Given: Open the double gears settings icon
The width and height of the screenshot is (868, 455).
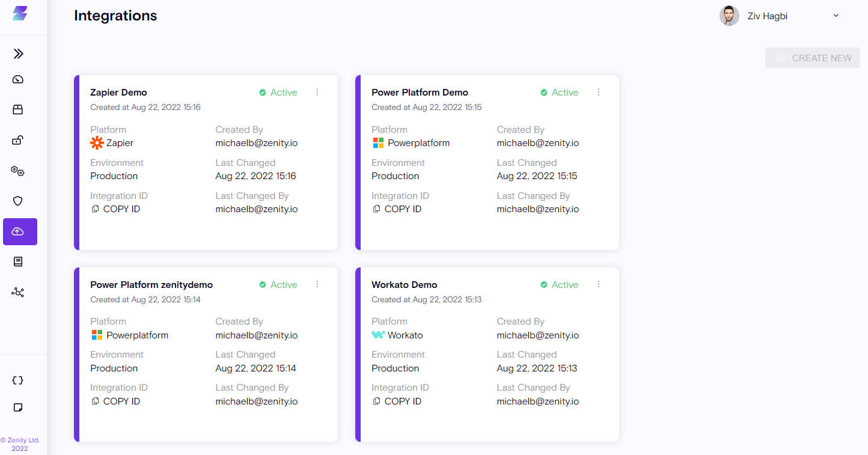Looking at the screenshot, I should pos(18,171).
